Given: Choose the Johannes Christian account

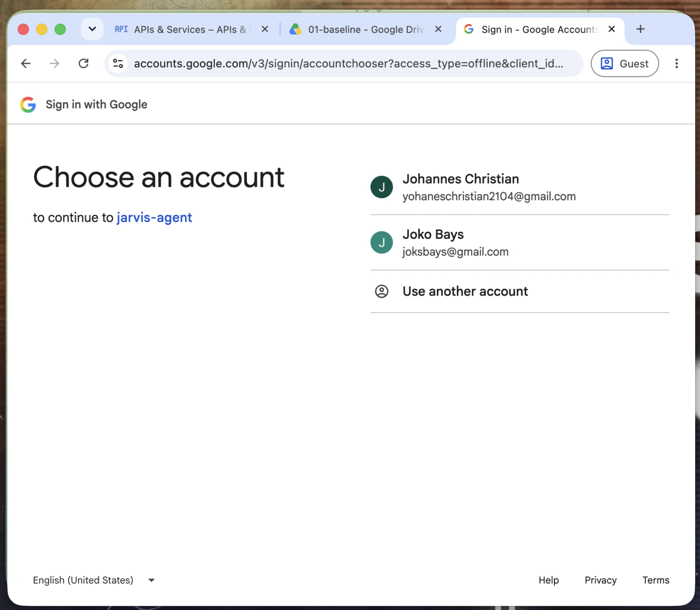Looking at the screenshot, I should (520, 187).
